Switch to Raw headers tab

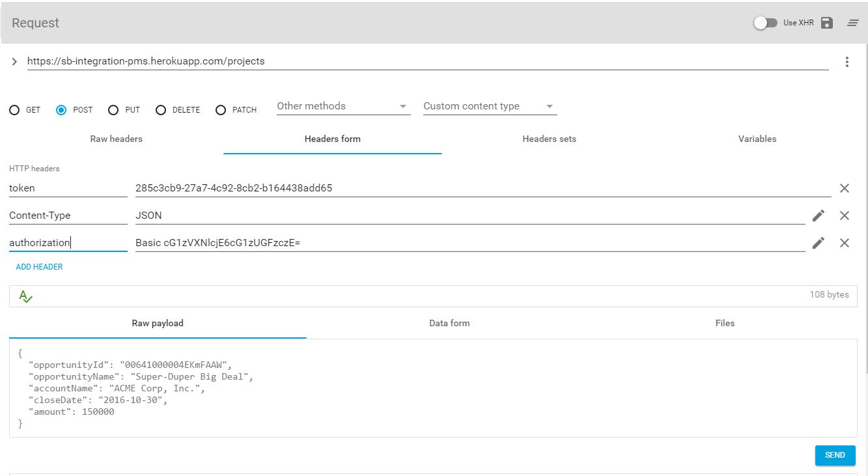(x=116, y=139)
